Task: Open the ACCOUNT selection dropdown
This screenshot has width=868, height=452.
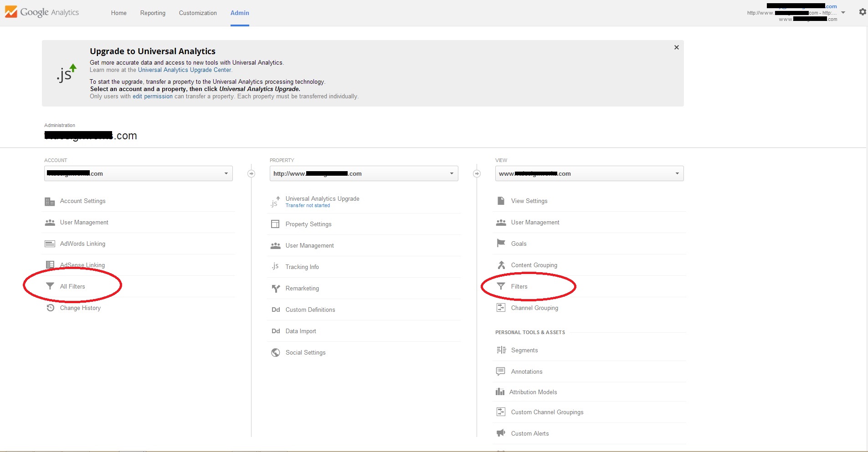Action: click(x=139, y=173)
